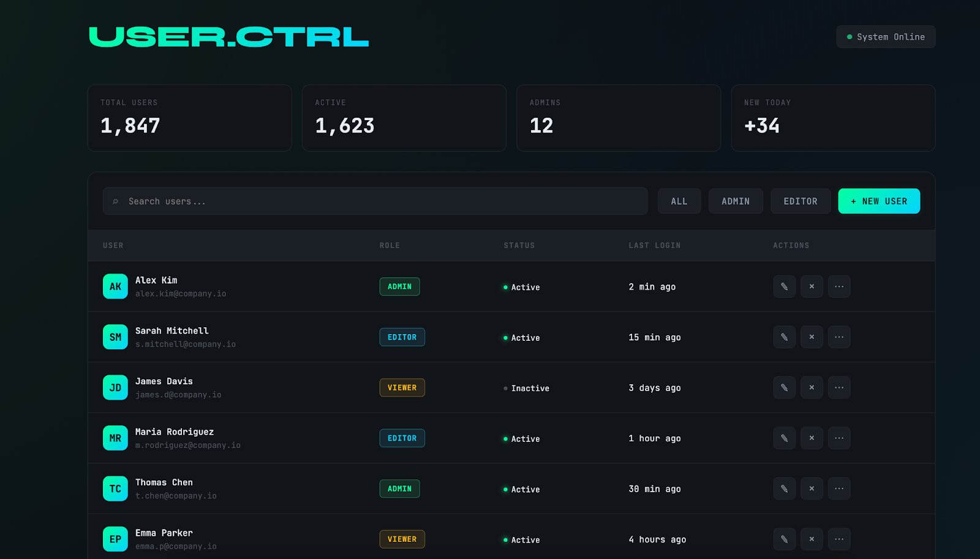Switch to the ADMIN filter tab
The width and height of the screenshot is (980, 559).
coord(735,200)
